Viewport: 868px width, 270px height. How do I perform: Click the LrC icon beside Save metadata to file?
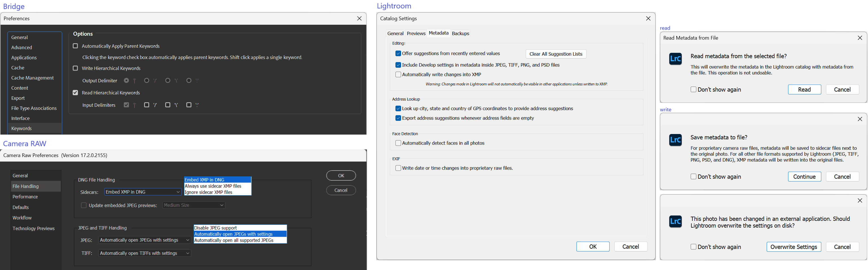pyautogui.click(x=675, y=140)
